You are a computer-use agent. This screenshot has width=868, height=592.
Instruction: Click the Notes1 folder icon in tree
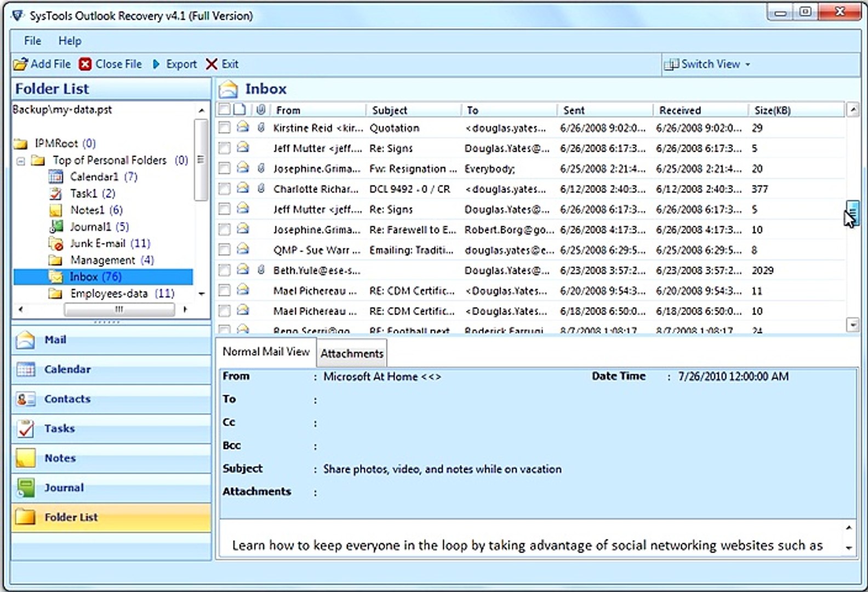[x=56, y=210]
